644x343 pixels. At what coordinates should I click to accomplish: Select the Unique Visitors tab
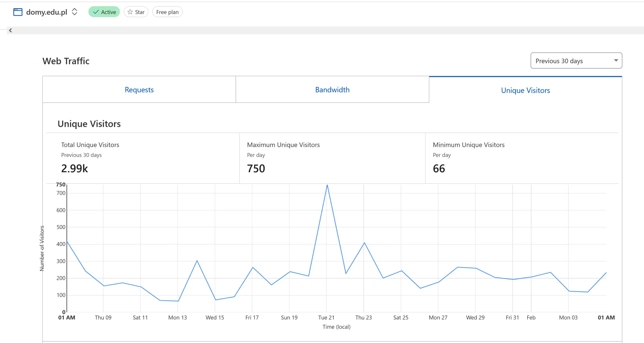[526, 90]
